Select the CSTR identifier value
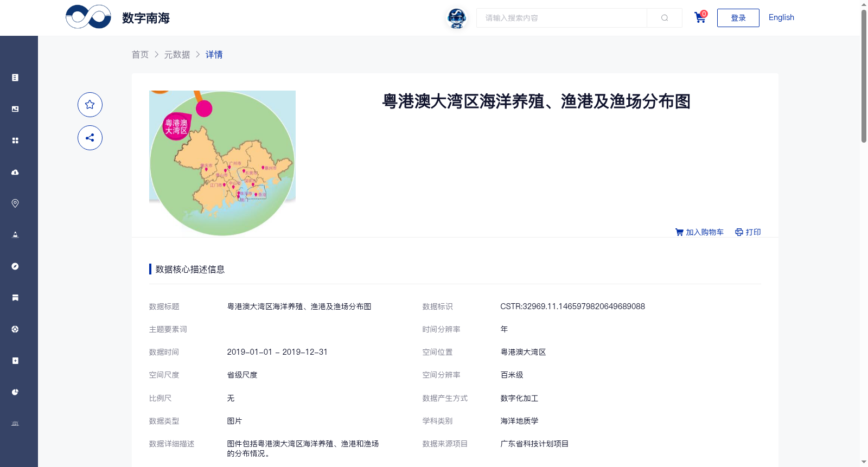This screenshot has height=467, width=868. [572, 306]
